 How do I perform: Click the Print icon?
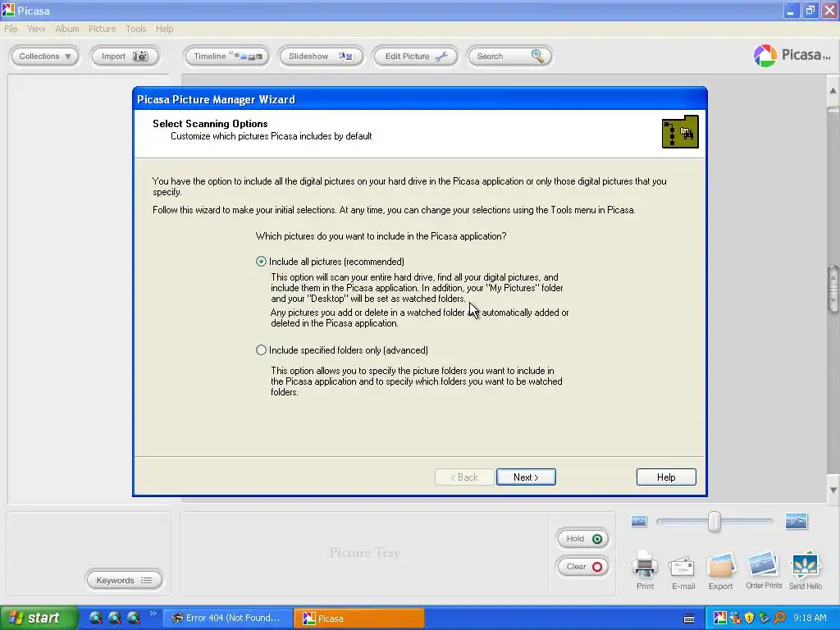[645, 570]
